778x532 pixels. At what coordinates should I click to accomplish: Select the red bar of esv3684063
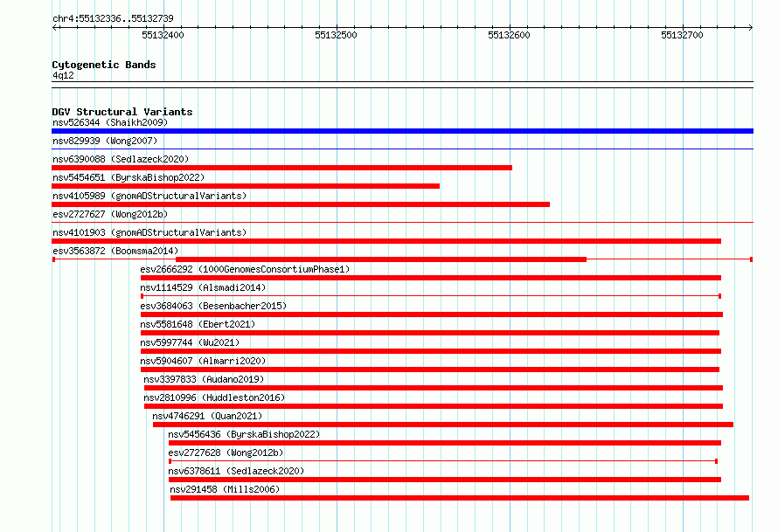pos(432,314)
